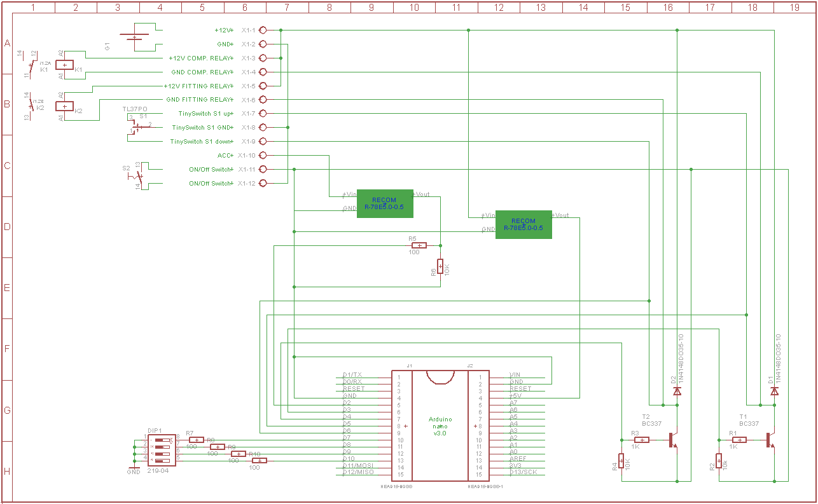This screenshot has width=818, height=504.
Task: Select the "+12V COMP. RELAY+" label
Action: (201, 58)
